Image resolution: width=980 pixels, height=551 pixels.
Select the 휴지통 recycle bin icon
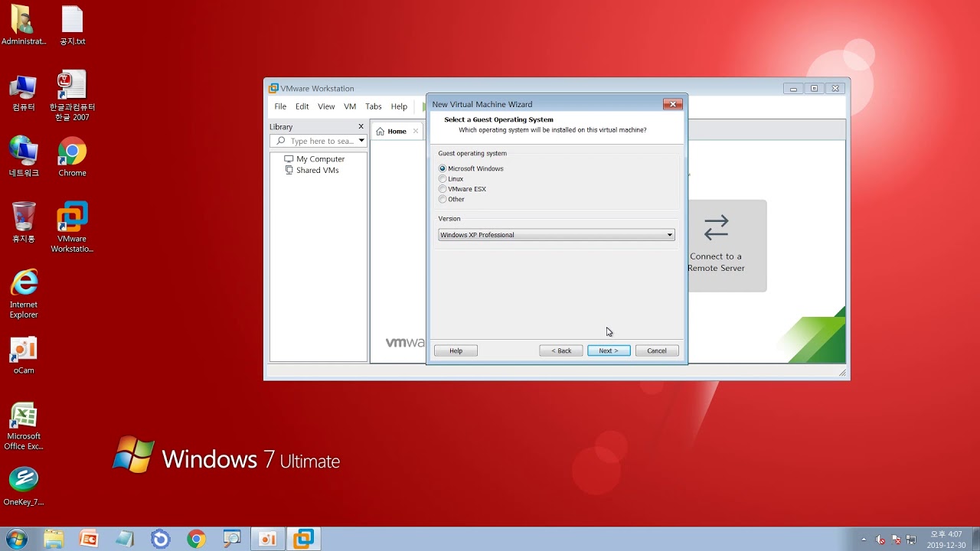pyautogui.click(x=24, y=223)
